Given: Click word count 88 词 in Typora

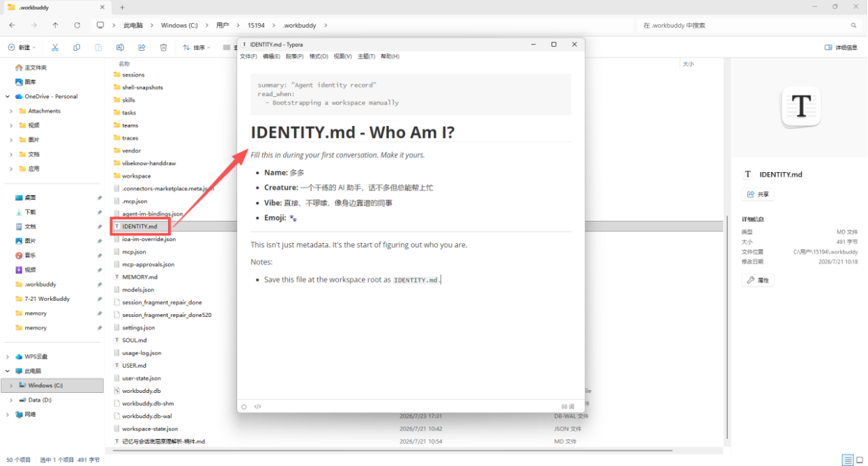Looking at the screenshot, I should (x=568, y=406).
